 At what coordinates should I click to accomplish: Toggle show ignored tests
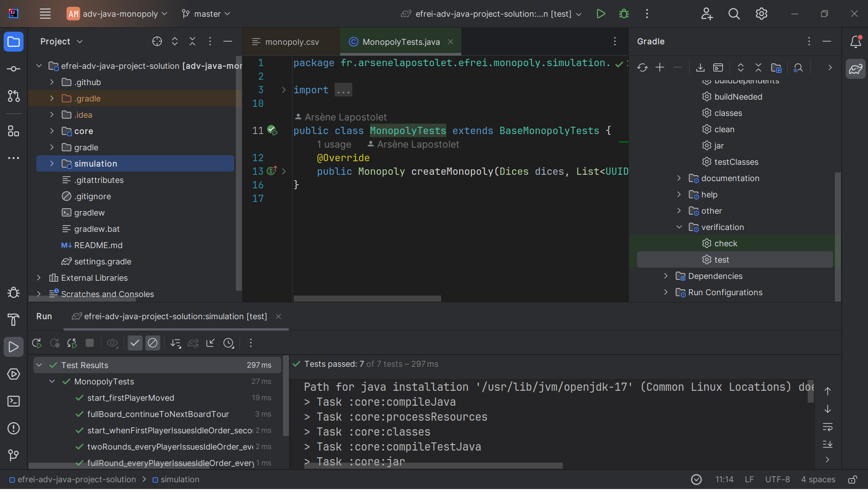(x=153, y=343)
